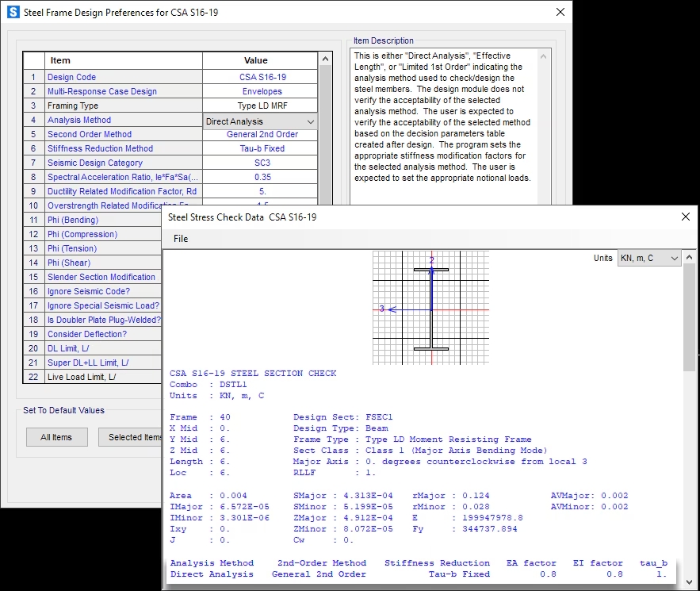Close the Steel Stress Check Data window

pyautogui.click(x=685, y=217)
